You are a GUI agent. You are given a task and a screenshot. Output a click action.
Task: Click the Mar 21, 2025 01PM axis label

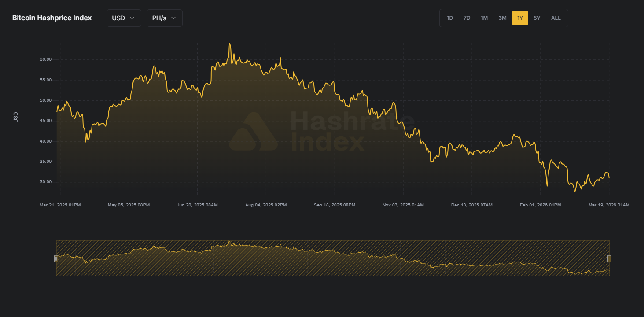(60, 205)
